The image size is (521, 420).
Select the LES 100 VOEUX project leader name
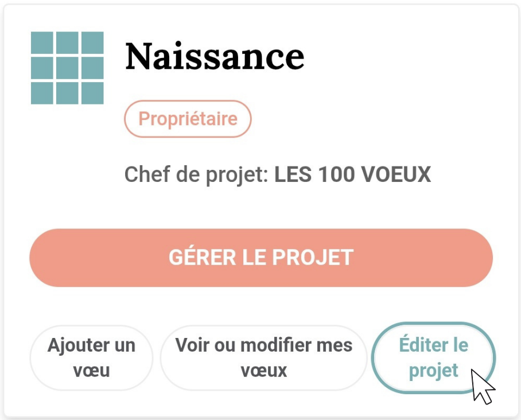coord(352,174)
